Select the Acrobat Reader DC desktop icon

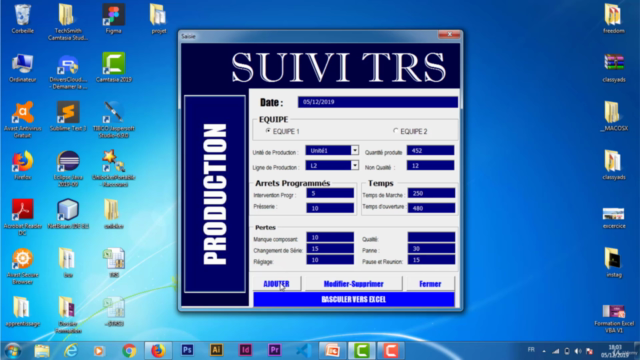(x=22, y=218)
